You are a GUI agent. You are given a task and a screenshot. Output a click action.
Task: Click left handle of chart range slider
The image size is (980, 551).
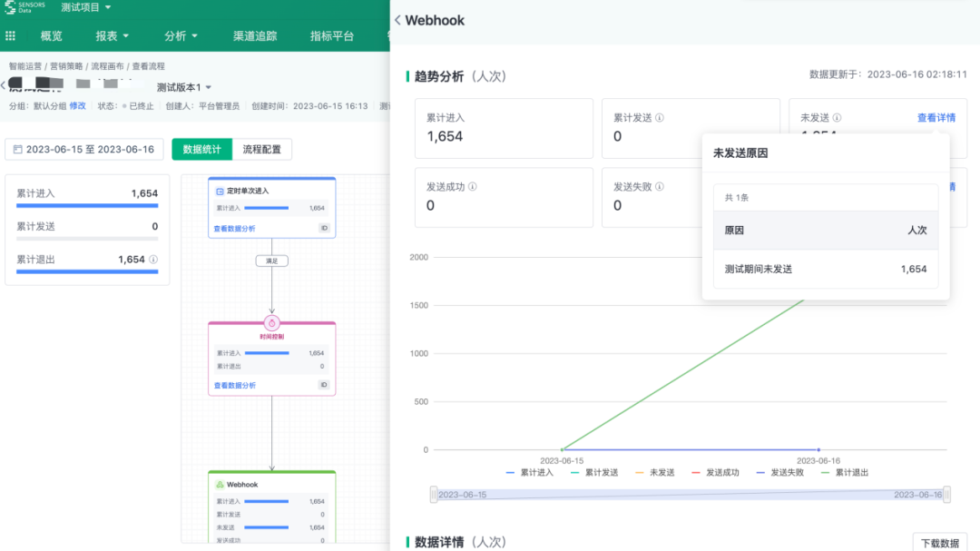tap(433, 494)
